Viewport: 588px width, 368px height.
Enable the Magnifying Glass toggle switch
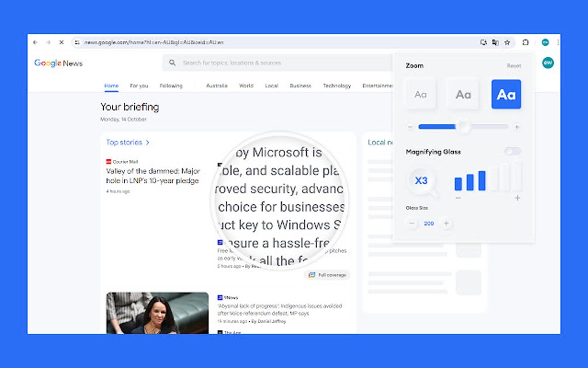coord(512,151)
